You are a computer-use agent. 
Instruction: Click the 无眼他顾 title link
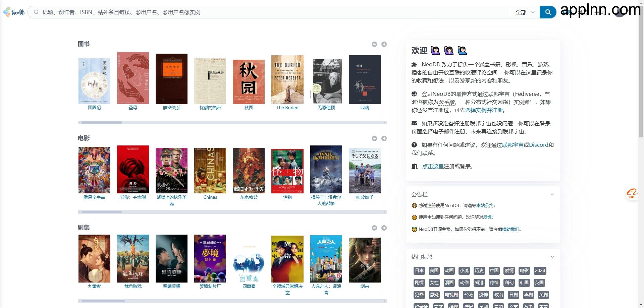[326, 108]
